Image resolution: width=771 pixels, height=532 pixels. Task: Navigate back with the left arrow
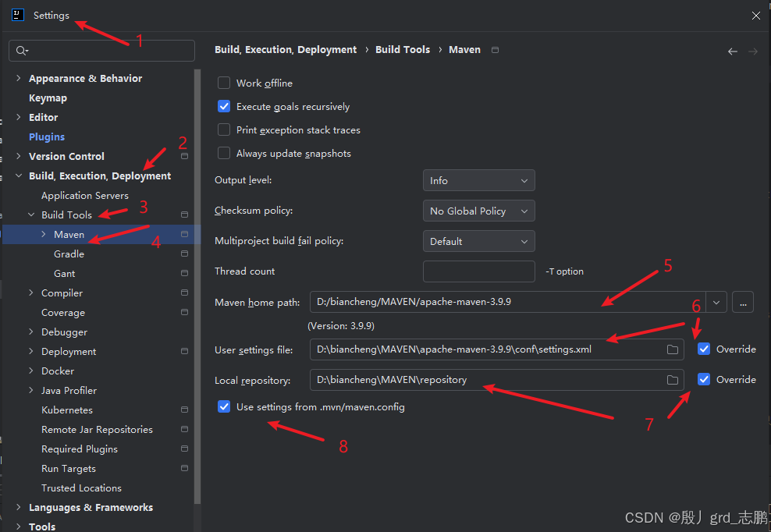tap(733, 51)
